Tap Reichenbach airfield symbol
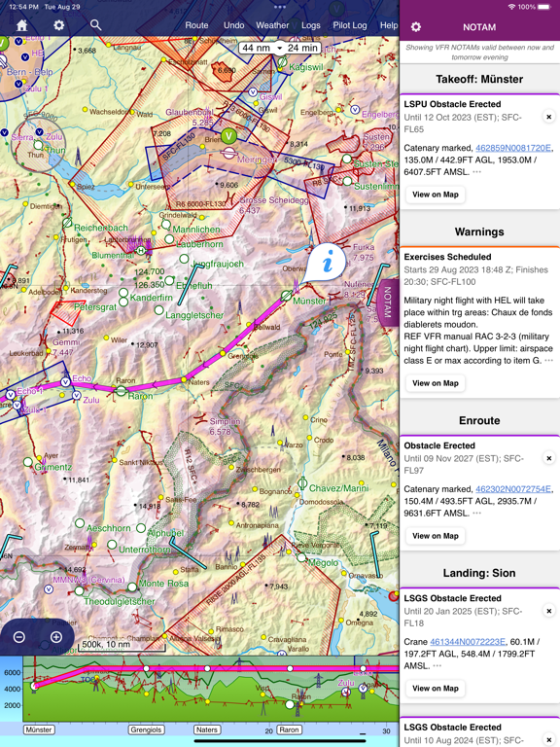Screen dimensions: 560x747 click(x=67, y=223)
